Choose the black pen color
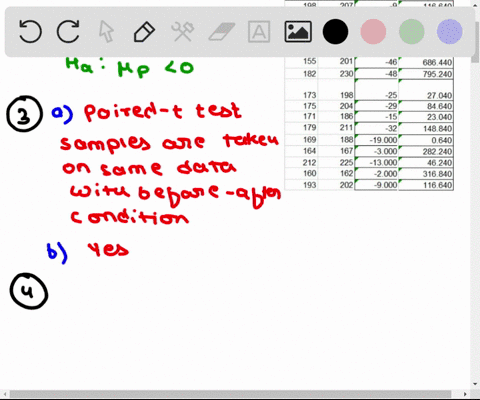This screenshot has height=400, width=480. (335, 32)
